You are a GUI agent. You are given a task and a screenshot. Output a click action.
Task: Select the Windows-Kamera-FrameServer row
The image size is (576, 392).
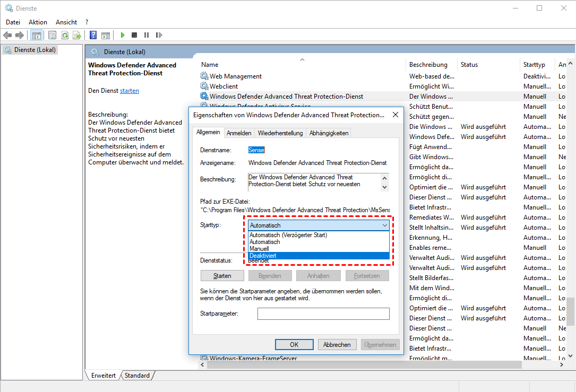click(383, 358)
